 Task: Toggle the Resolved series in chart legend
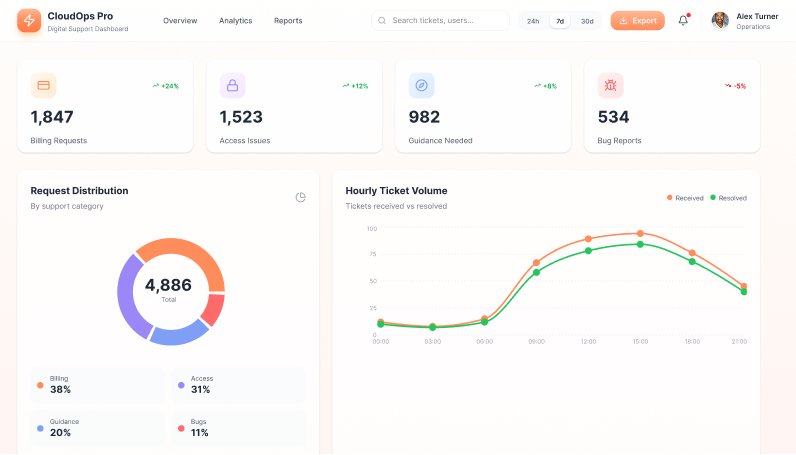[x=729, y=198]
